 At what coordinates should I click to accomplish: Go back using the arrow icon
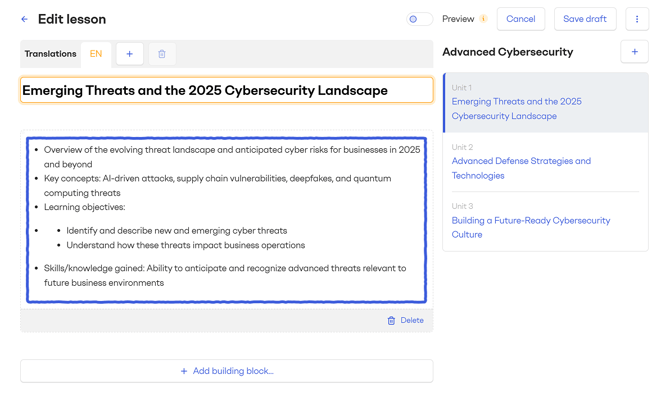pos(24,19)
